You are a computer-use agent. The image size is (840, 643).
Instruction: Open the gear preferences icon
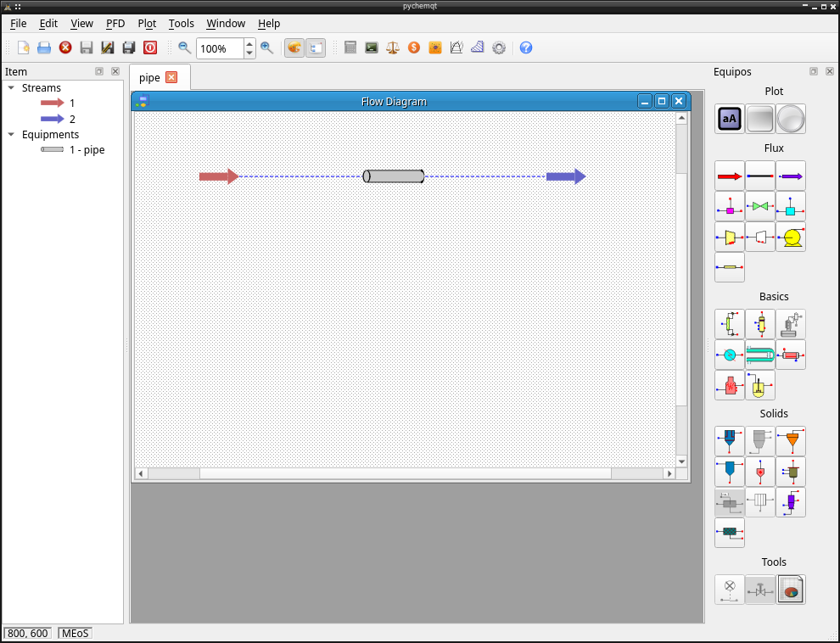499,48
